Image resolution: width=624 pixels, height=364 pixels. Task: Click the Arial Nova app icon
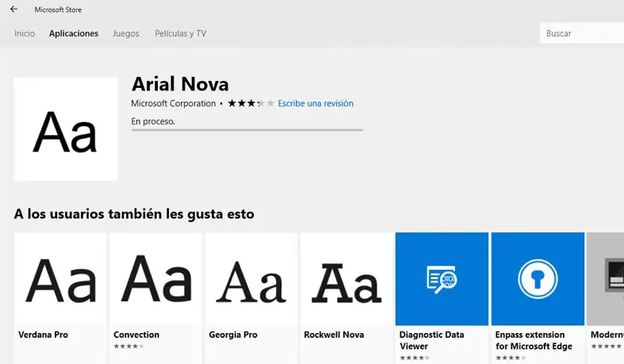point(66,129)
